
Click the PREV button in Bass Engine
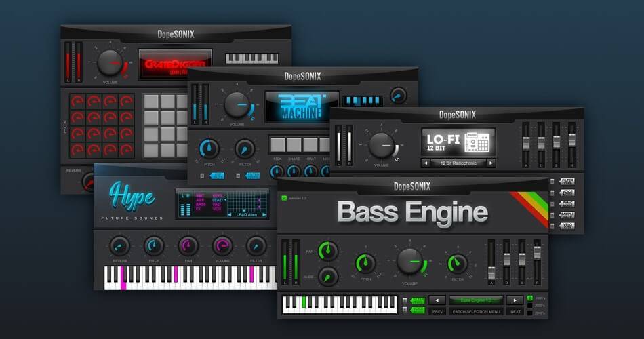pos(437,311)
